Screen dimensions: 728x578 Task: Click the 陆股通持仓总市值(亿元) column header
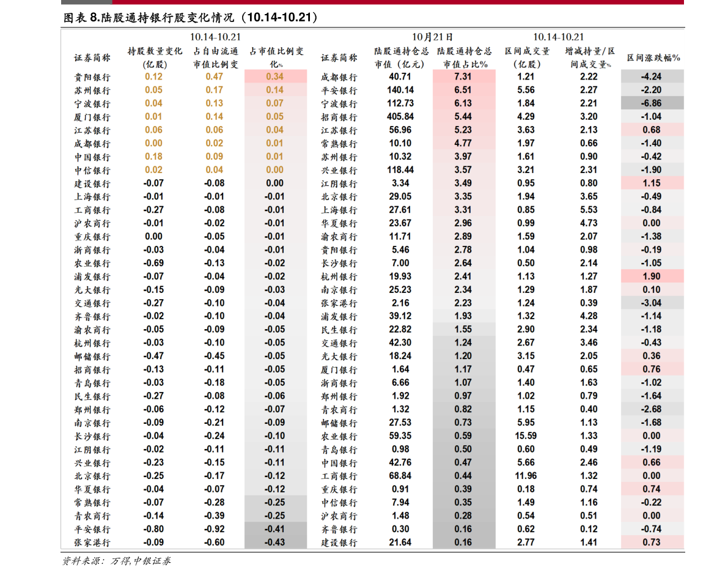point(401,57)
